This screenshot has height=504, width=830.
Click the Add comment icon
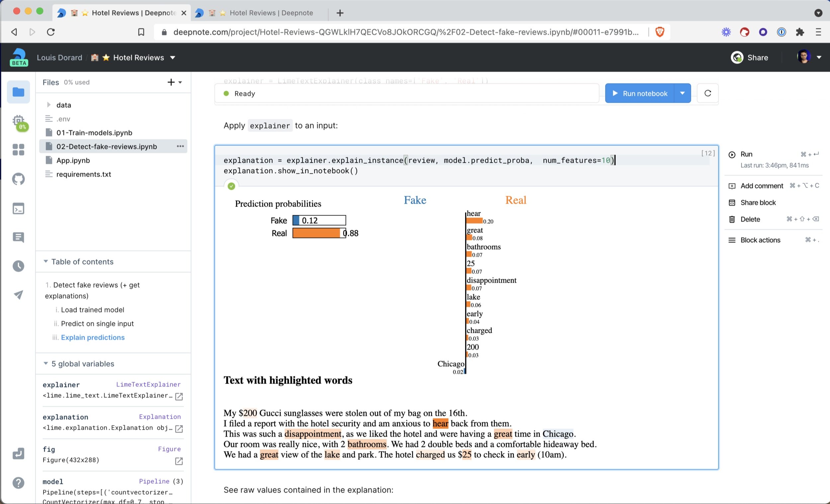point(733,186)
